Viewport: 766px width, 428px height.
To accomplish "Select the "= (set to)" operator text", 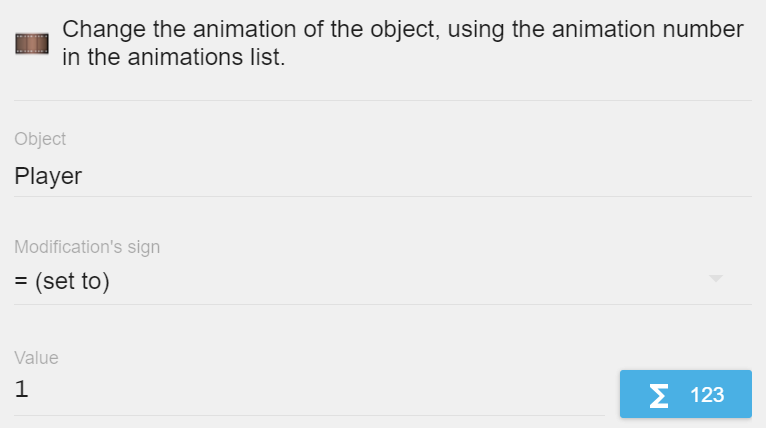I will [62, 282].
